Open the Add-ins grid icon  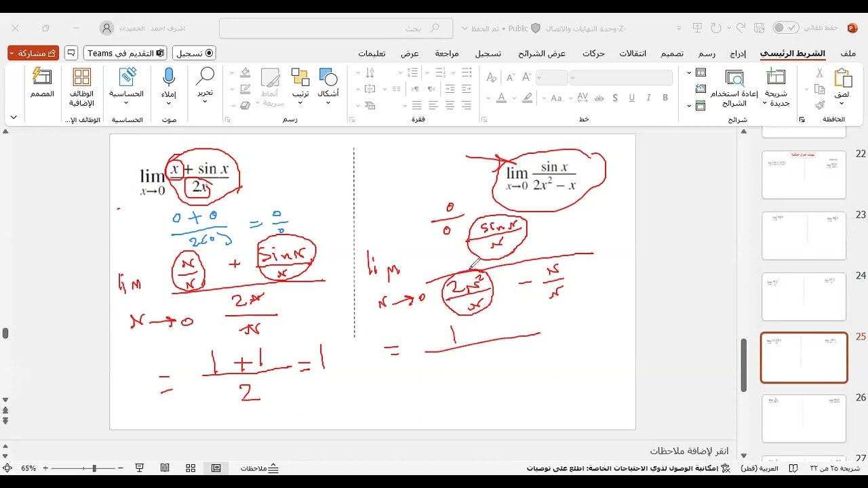coord(81,77)
